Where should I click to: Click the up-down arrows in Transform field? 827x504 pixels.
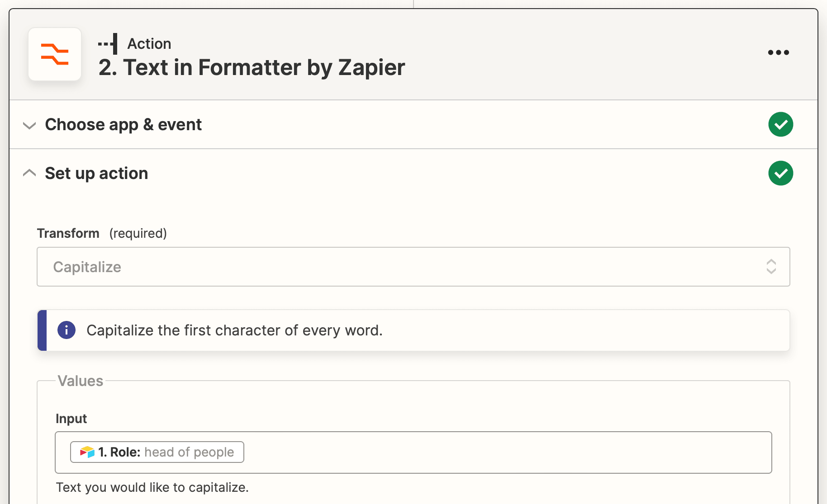[x=771, y=267]
